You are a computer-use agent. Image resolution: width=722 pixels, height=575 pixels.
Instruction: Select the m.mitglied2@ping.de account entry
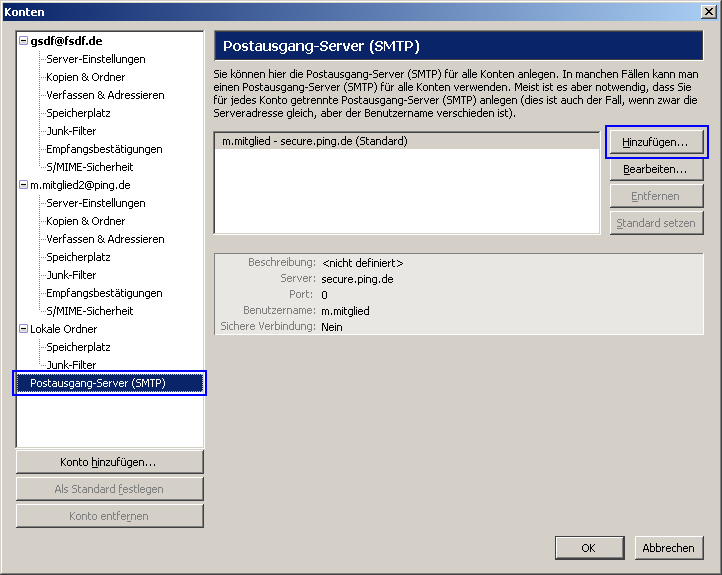(x=80, y=185)
